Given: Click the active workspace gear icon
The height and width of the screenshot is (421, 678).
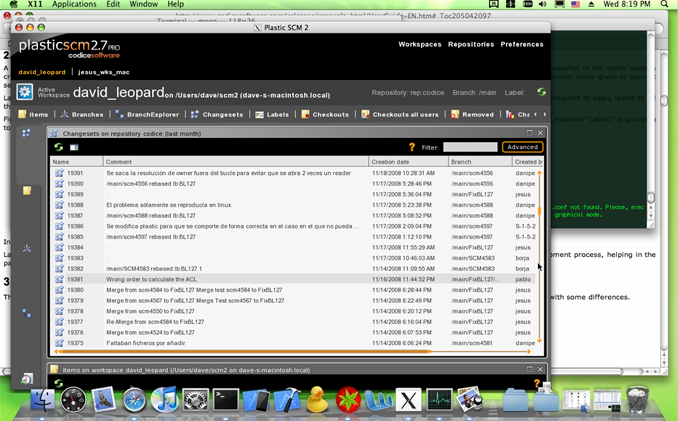Looking at the screenshot, I should pos(25,92).
